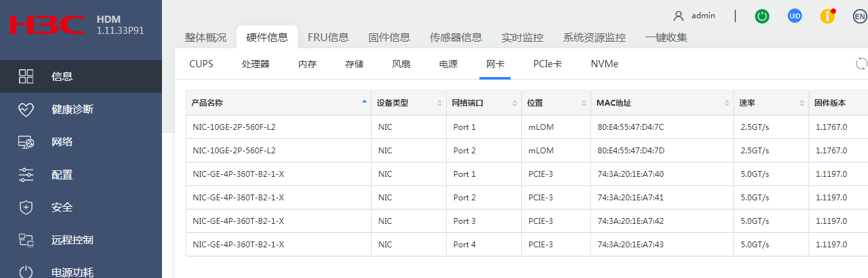Toggle the blue UID indicator icon
The width and height of the screenshot is (868, 278).
(x=795, y=16)
